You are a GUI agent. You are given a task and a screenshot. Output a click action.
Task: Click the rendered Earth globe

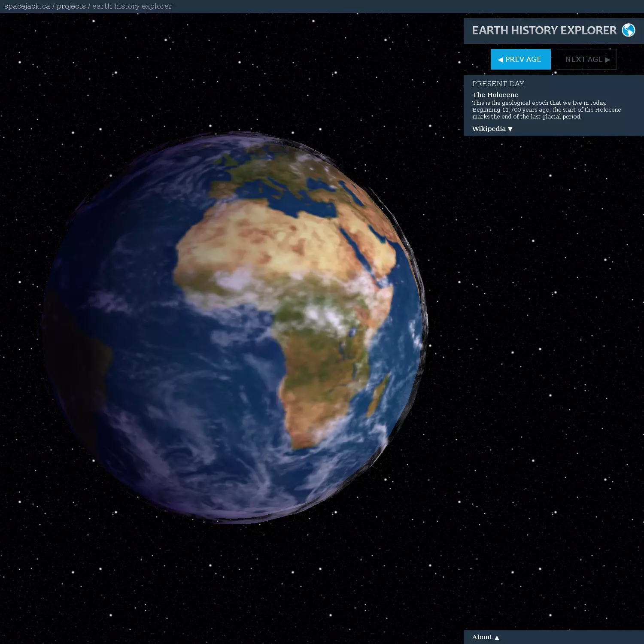(x=235, y=327)
